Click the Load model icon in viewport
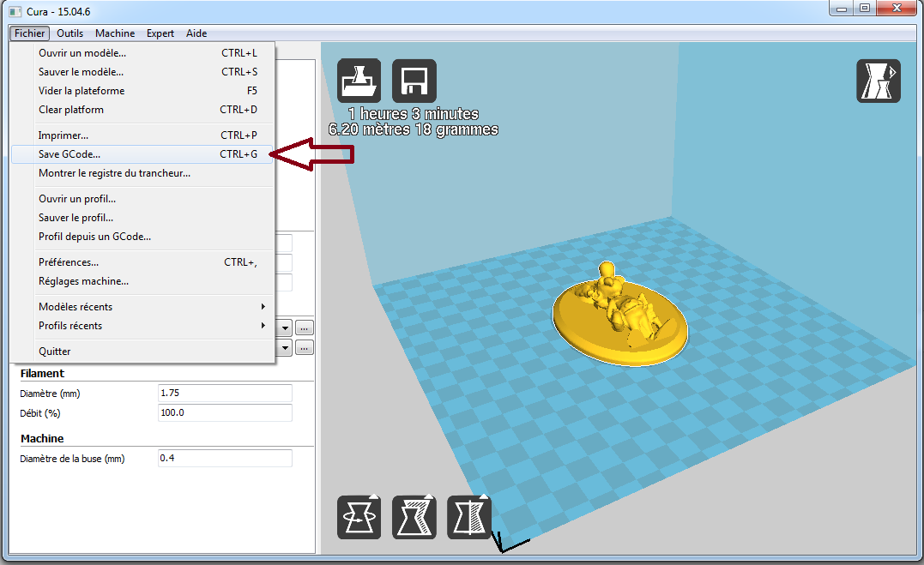Image resolution: width=924 pixels, height=565 pixels. coord(359,81)
